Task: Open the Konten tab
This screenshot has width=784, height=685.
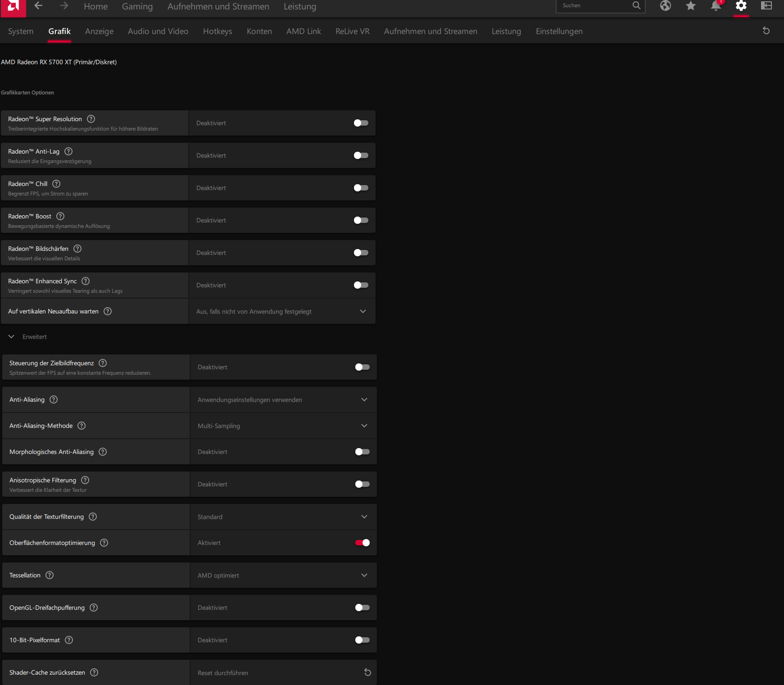Action: point(259,31)
